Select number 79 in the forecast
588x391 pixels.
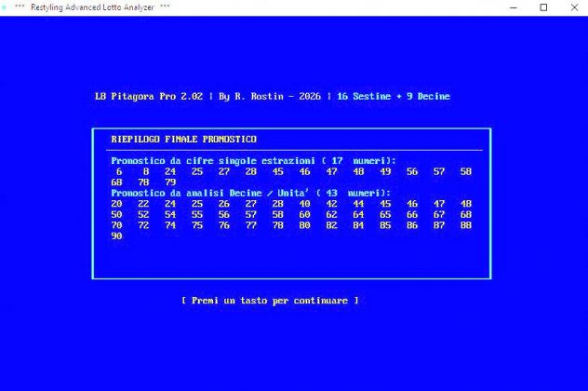click(x=170, y=182)
